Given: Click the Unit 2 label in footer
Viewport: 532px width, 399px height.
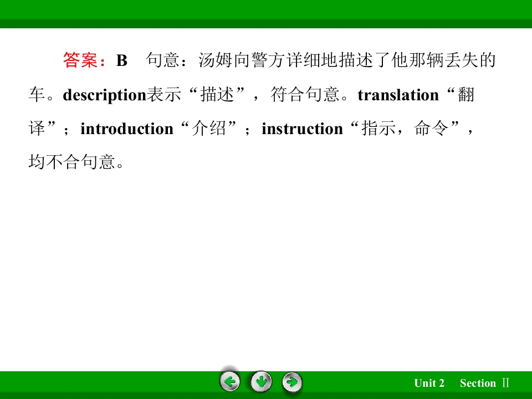Looking at the screenshot, I should (429, 383).
